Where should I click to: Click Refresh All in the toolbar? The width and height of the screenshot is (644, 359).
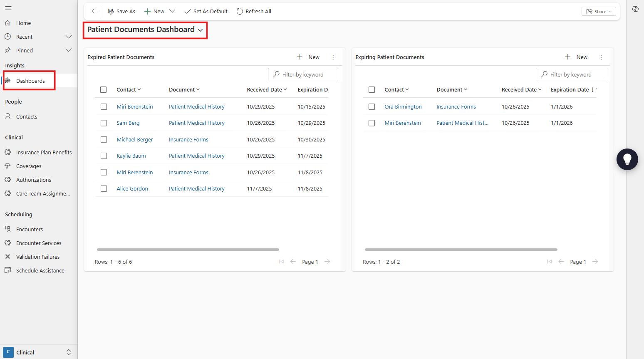pos(254,12)
